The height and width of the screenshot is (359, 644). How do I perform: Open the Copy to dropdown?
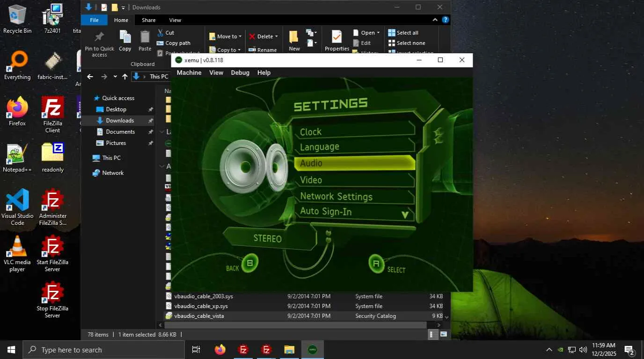click(x=225, y=50)
